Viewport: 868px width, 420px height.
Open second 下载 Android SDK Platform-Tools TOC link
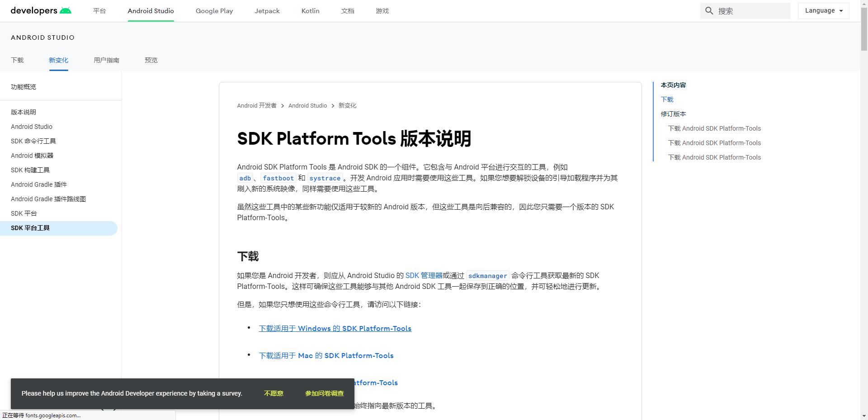714,143
